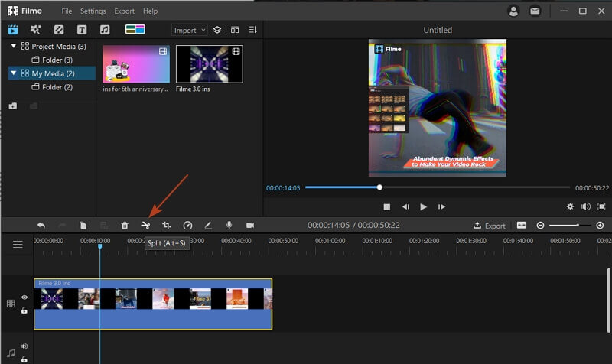612x364 pixels.
Task: Click the preview volume speaker icon
Action: click(586, 206)
